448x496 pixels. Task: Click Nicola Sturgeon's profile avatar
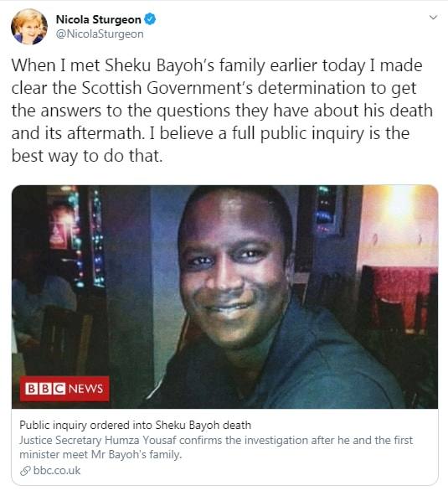tap(29, 27)
